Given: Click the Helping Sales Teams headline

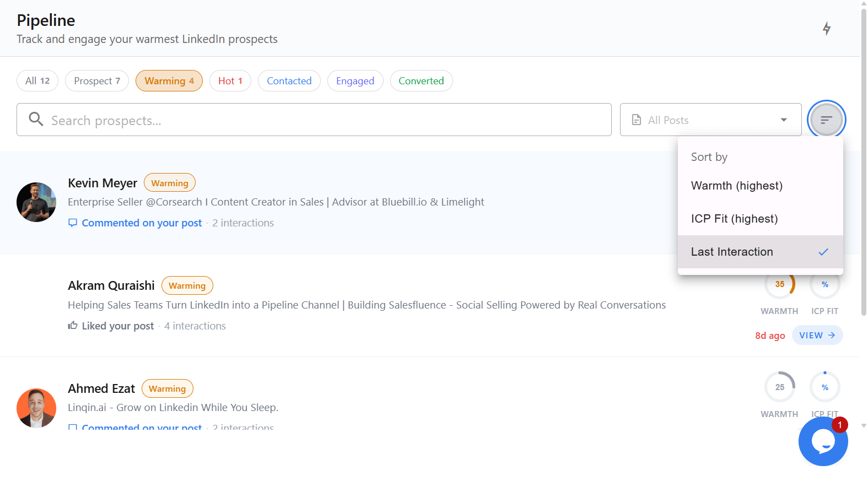Looking at the screenshot, I should click(x=366, y=305).
